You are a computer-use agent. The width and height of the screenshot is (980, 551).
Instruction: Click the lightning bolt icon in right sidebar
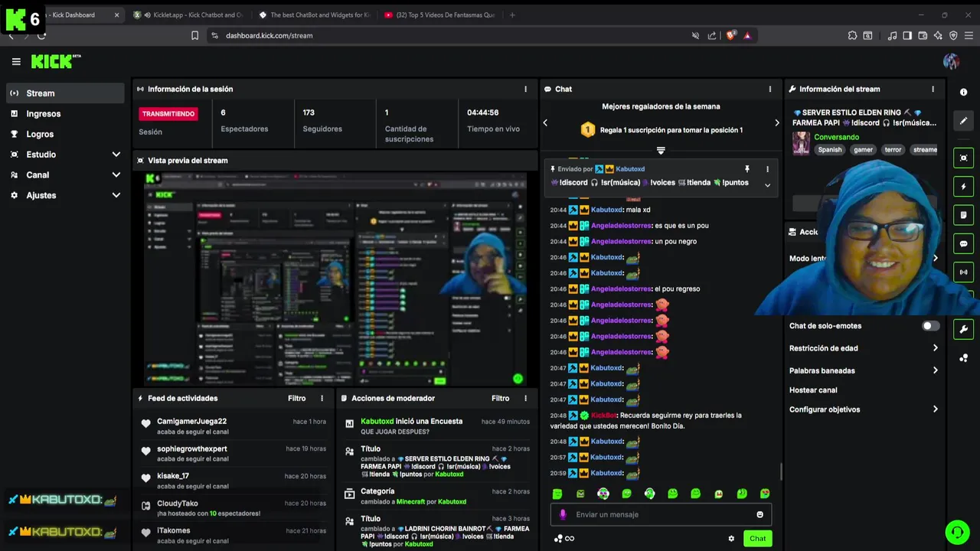pos(963,187)
